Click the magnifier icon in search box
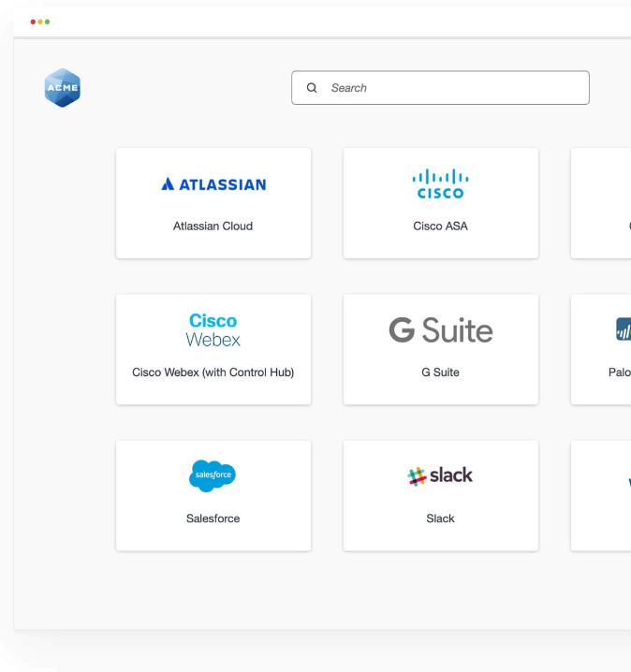631x672 pixels. pos(312,88)
